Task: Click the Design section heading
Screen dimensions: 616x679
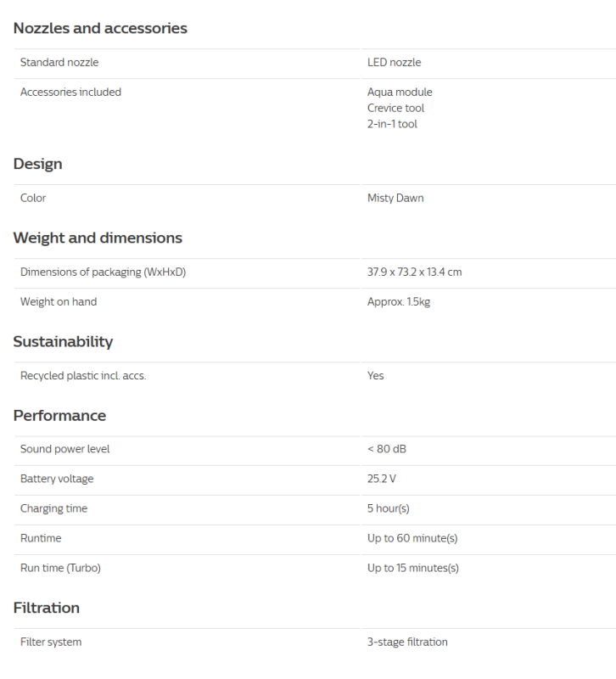Action: pyautogui.click(x=37, y=164)
